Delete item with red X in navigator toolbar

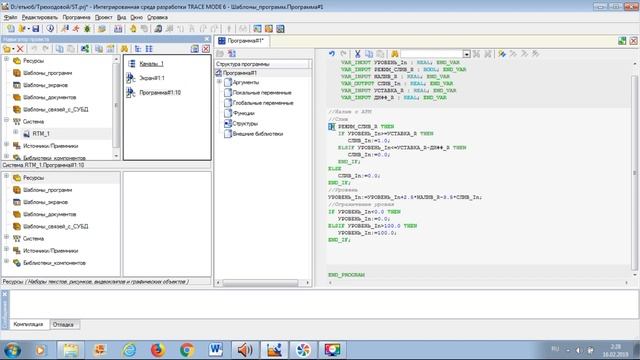coord(20,49)
